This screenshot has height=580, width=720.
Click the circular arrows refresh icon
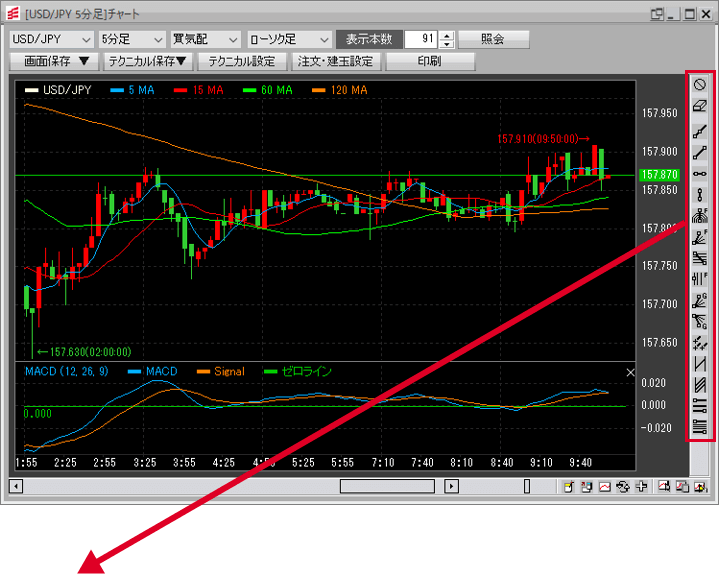tap(623, 487)
